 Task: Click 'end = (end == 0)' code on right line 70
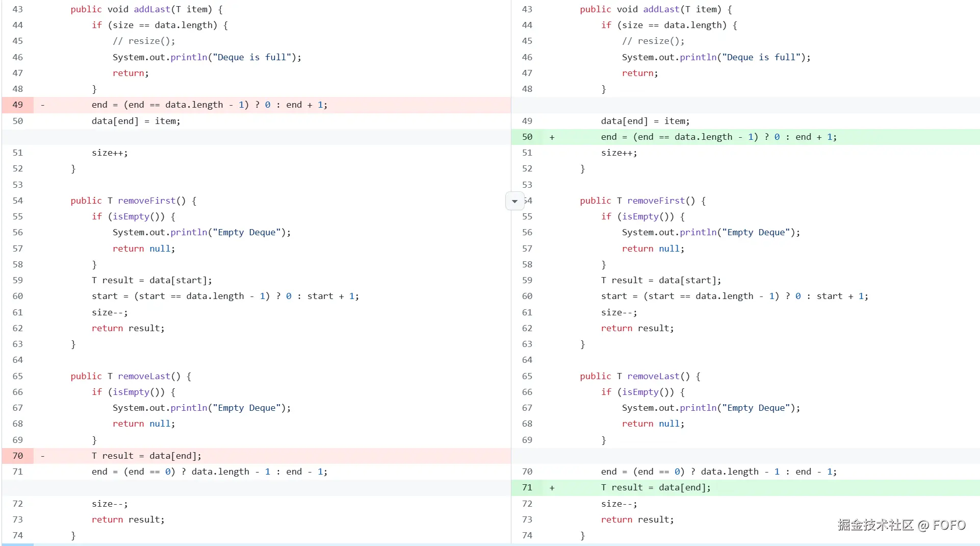tap(643, 472)
